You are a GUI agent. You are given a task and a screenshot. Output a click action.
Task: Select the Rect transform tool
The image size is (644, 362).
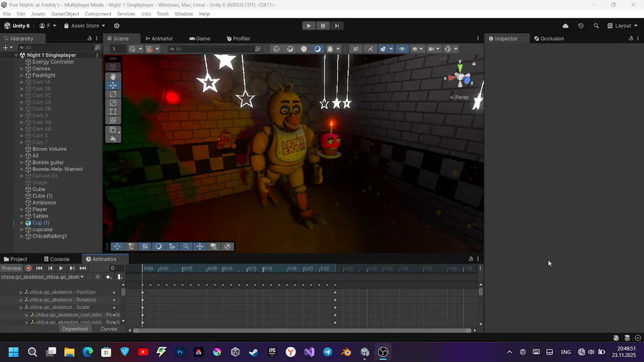[x=113, y=112]
